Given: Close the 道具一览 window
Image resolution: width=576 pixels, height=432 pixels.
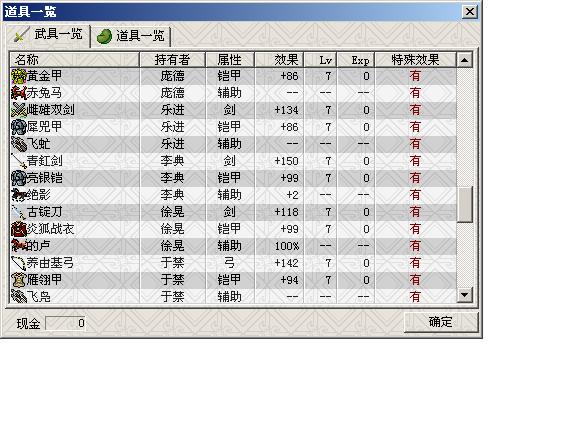Looking at the screenshot, I should click(470, 12).
